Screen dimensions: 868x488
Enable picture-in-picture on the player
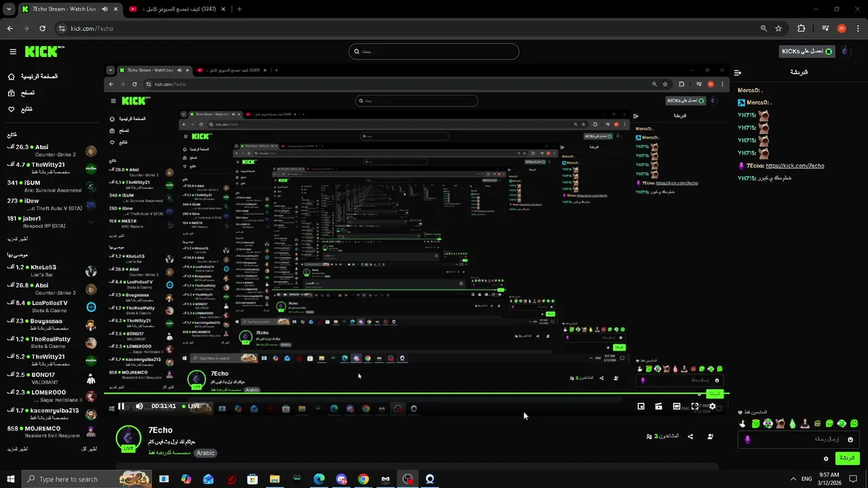coord(641,407)
